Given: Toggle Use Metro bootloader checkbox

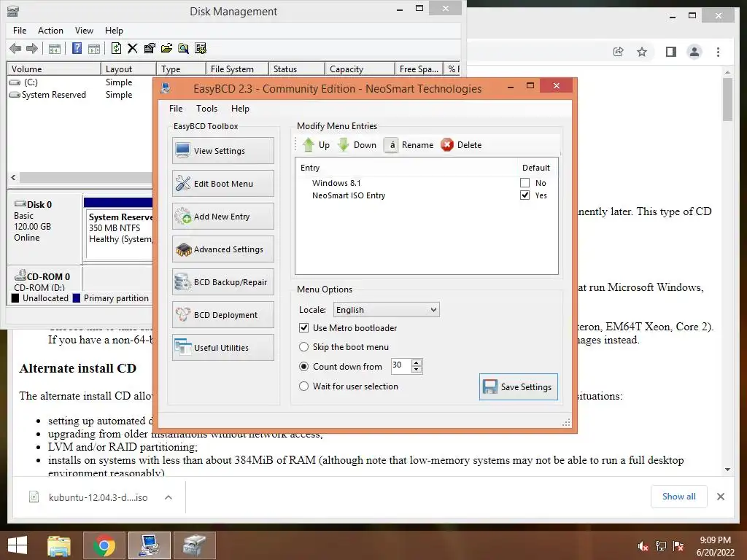Looking at the screenshot, I should coord(303,327).
